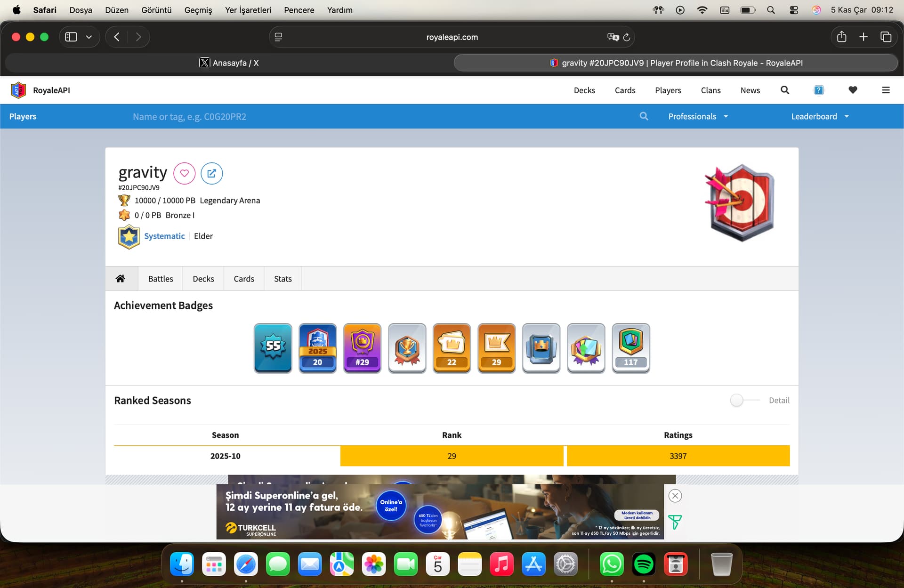The height and width of the screenshot is (588, 904).
Task: Open the Systematic clan link
Action: coord(164,236)
